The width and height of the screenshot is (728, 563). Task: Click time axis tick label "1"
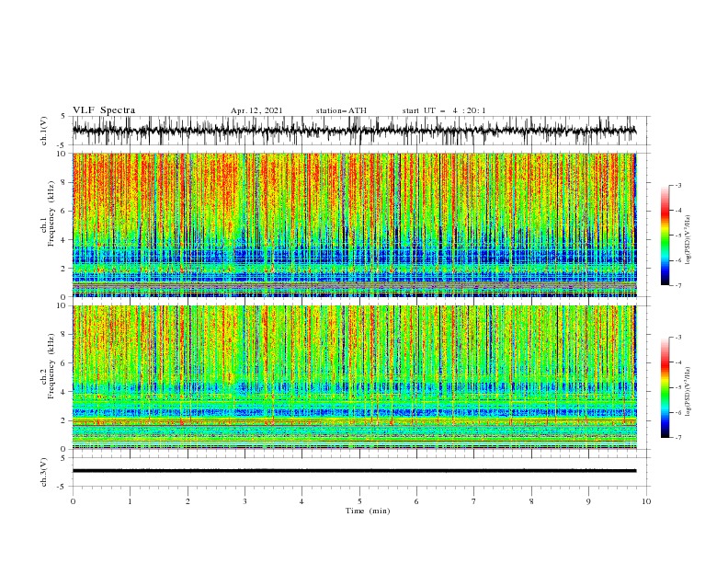point(130,501)
